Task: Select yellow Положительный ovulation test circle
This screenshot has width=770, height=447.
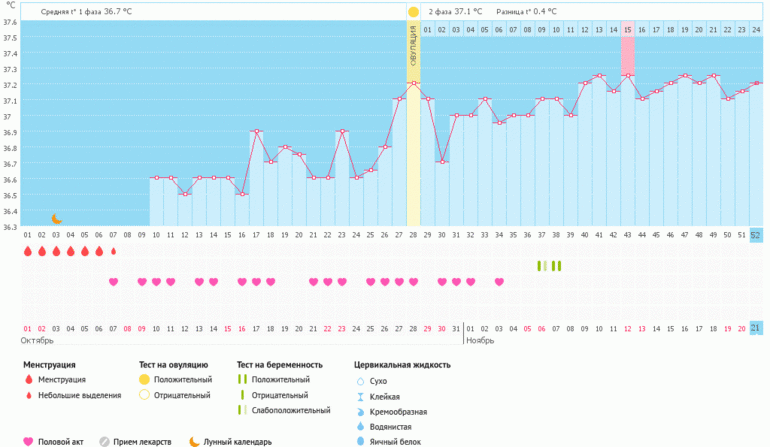Action: click(x=144, y=380)
